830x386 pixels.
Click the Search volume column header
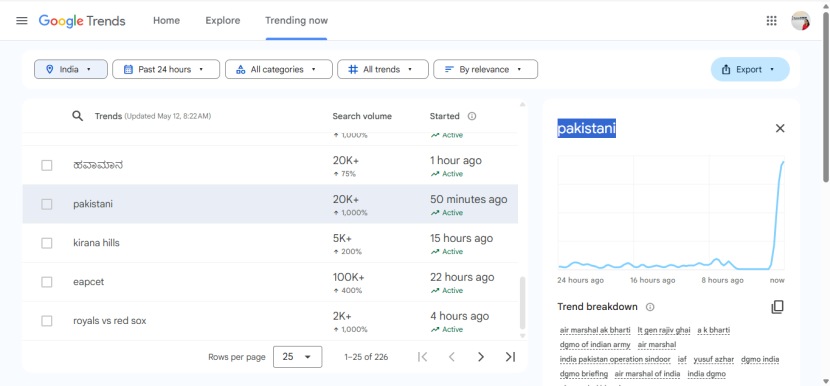click(x=362, y=116)
